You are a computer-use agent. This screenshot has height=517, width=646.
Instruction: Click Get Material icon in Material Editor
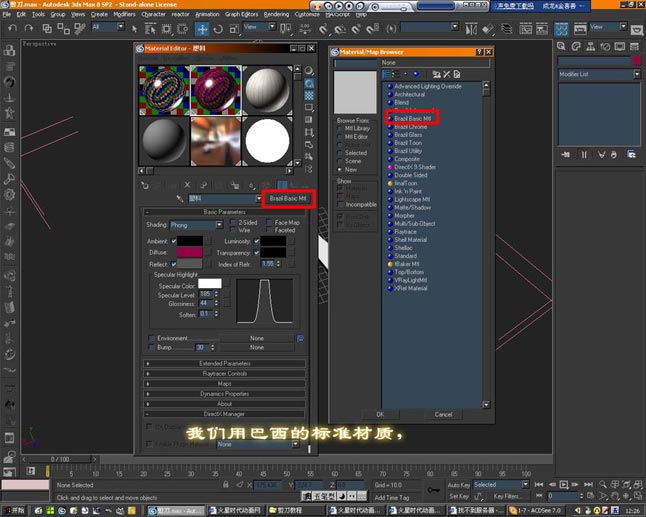click(145, 185)
